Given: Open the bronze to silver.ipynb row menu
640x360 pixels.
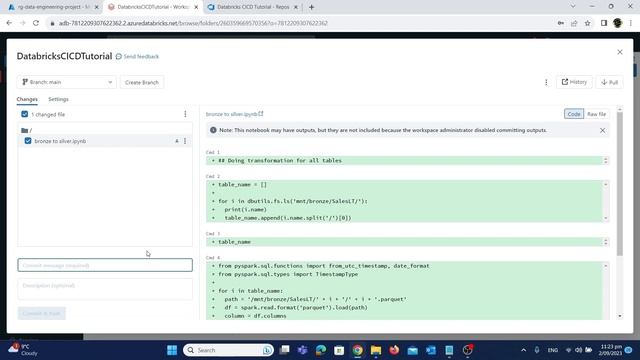Looking at the screenshot, I should pos(185,141).
